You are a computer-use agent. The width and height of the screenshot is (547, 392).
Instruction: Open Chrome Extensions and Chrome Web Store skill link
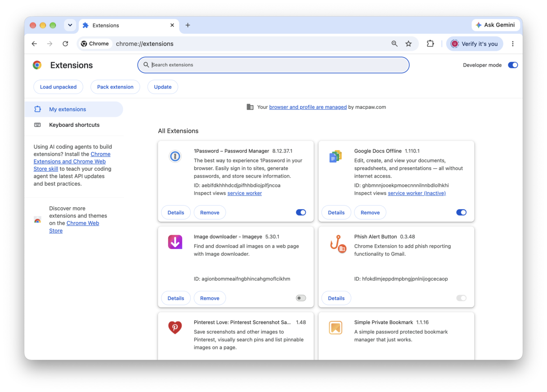click(72, 161)
